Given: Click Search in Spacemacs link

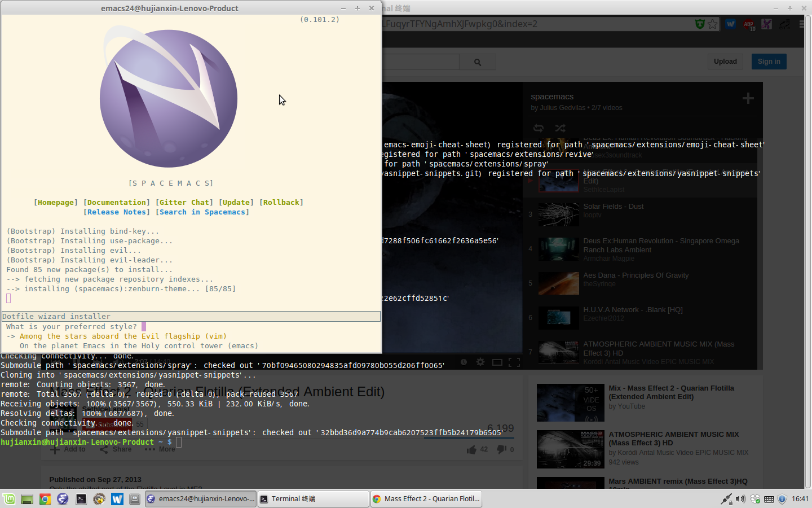Looking at the screenshot, I should pos(202,212).
